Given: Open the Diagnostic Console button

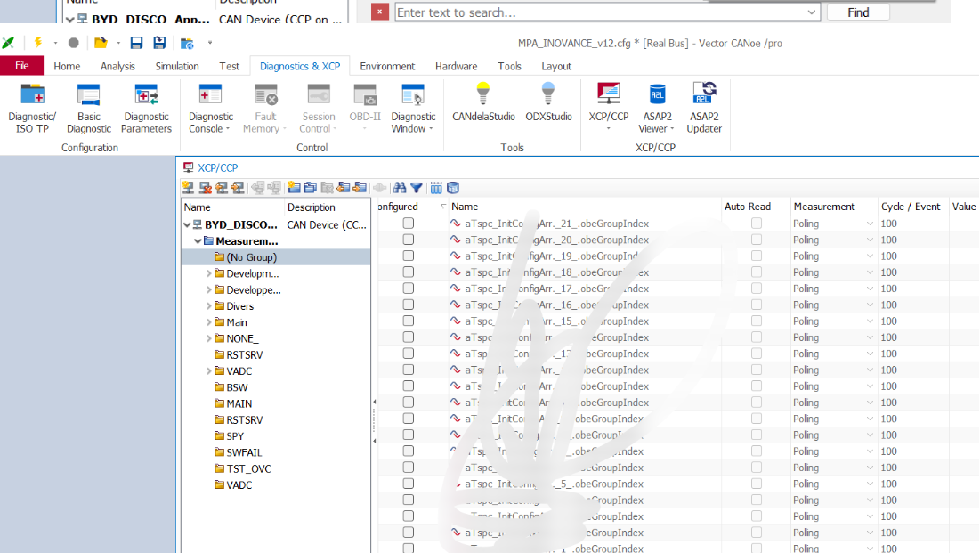Looking at the screenshot, I should tap(211, 109).
